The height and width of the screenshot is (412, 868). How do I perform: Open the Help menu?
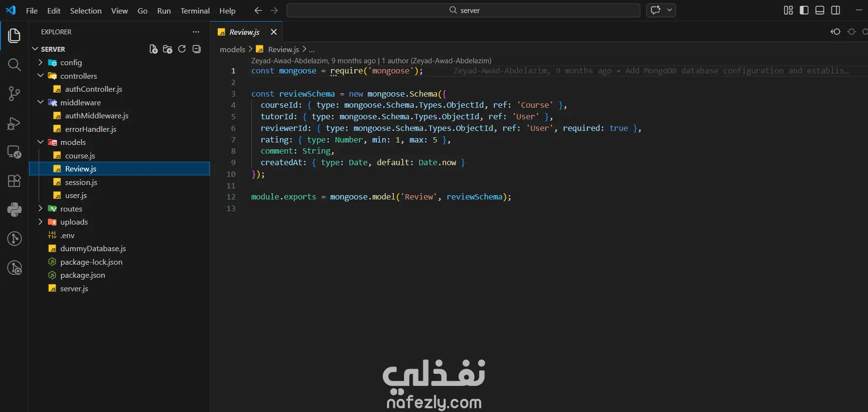(227, 11)
